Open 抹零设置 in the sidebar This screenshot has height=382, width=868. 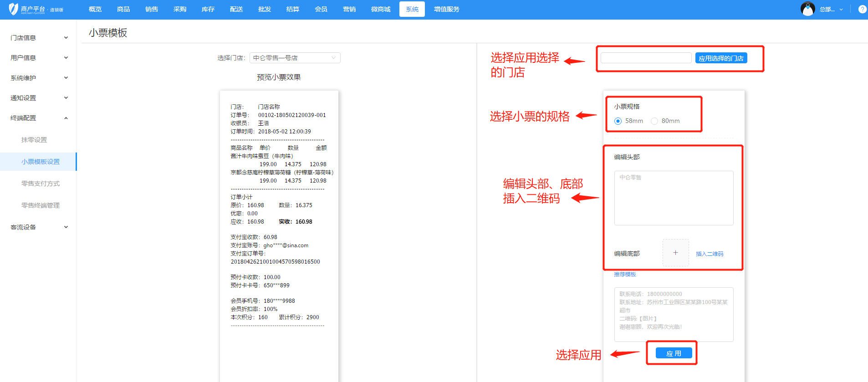[x=34, y=140]
